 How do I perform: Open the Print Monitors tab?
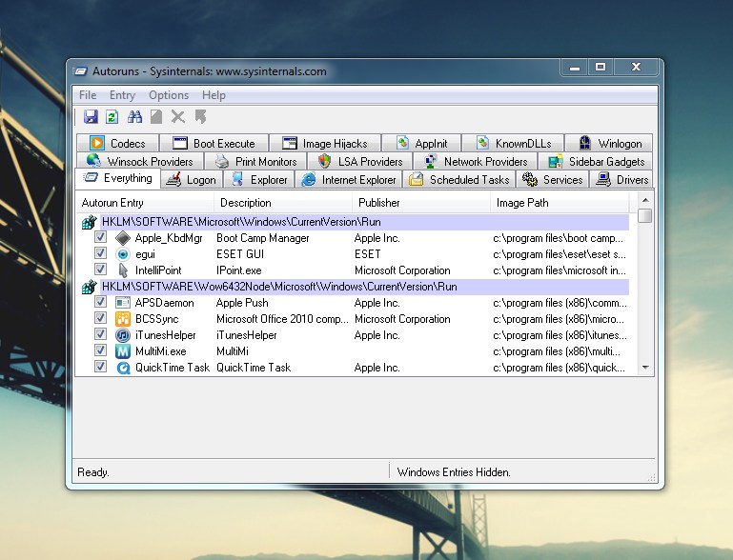pyautogui.click(x=255, y=162)
